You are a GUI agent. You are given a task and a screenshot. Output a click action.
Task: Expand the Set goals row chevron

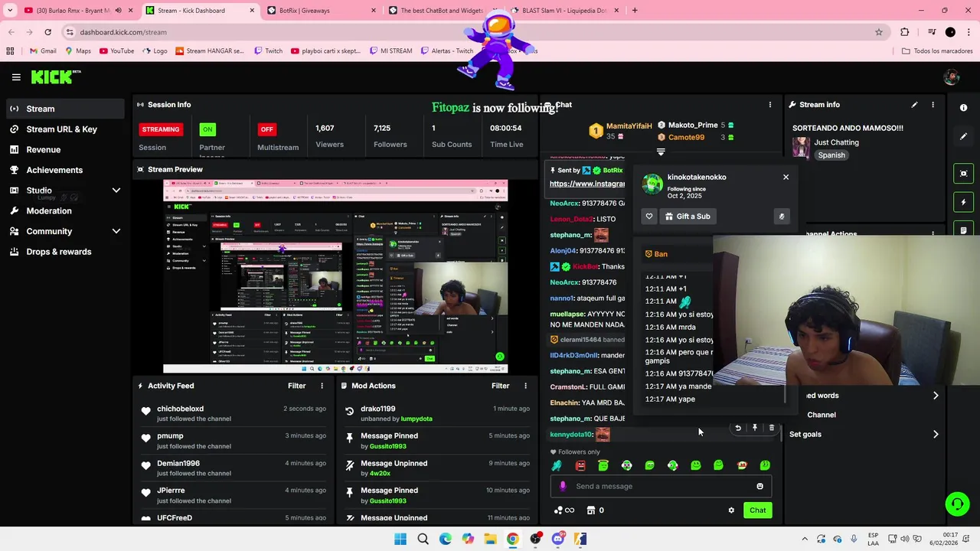coord(936,434)
